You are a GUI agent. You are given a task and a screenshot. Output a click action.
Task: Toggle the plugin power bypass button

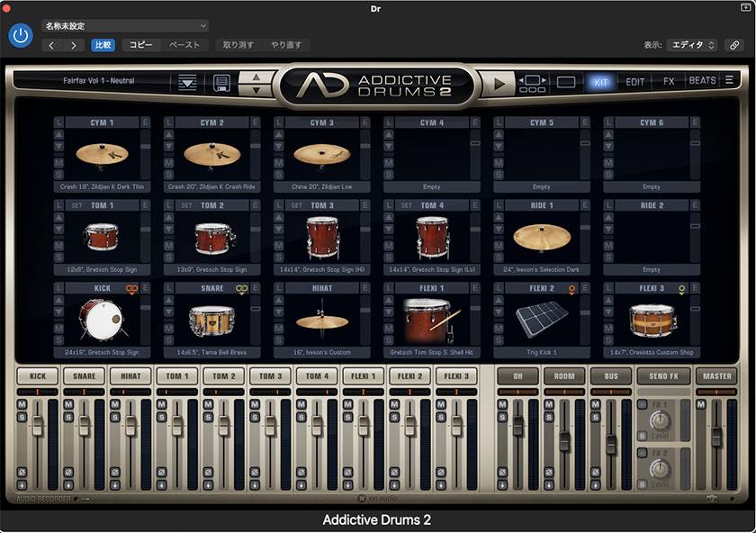(x=21, y=35)
